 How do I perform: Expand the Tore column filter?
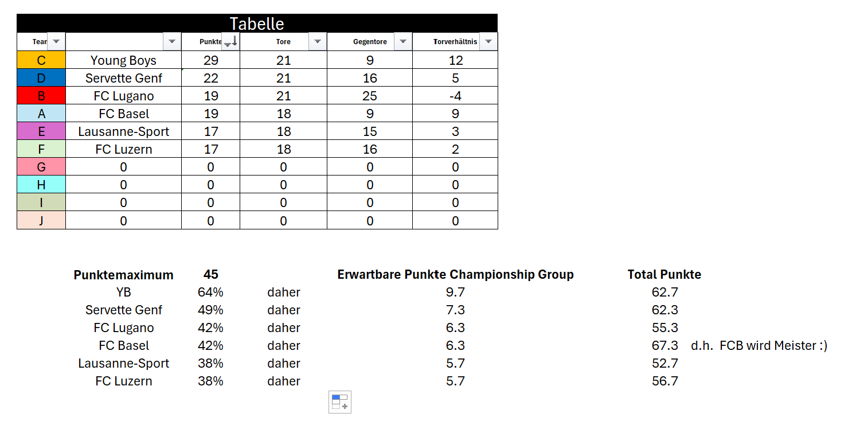[x=317, y=41]
